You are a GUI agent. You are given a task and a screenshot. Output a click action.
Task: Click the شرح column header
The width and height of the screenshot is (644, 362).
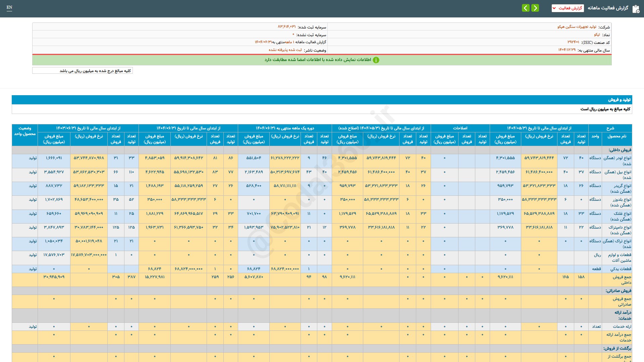(610, 128)
